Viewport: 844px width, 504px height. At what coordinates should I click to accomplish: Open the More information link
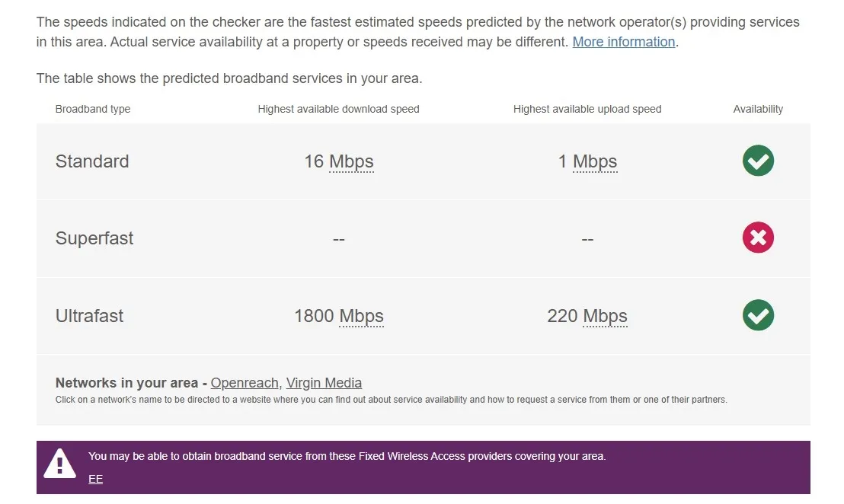(623, 42)
